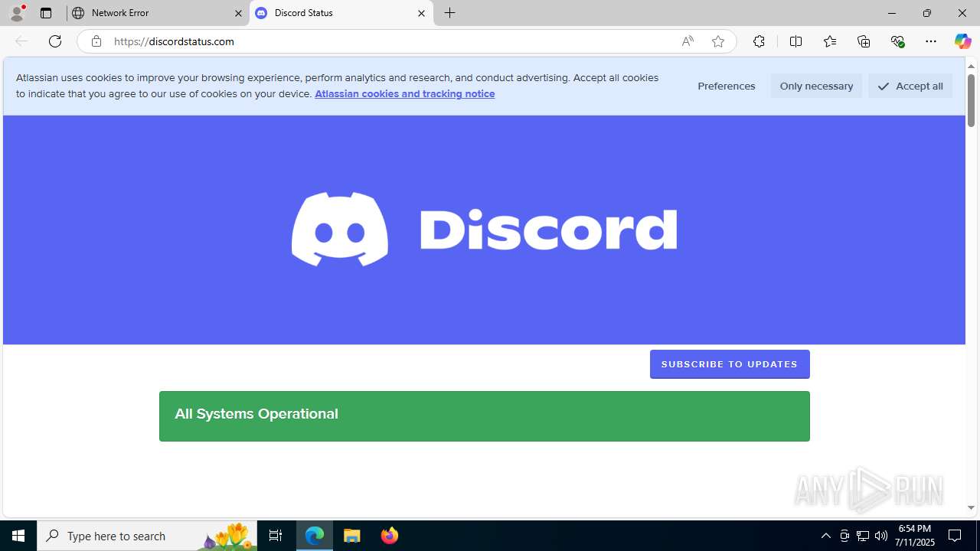Accept all cookies

coord(910,86)
